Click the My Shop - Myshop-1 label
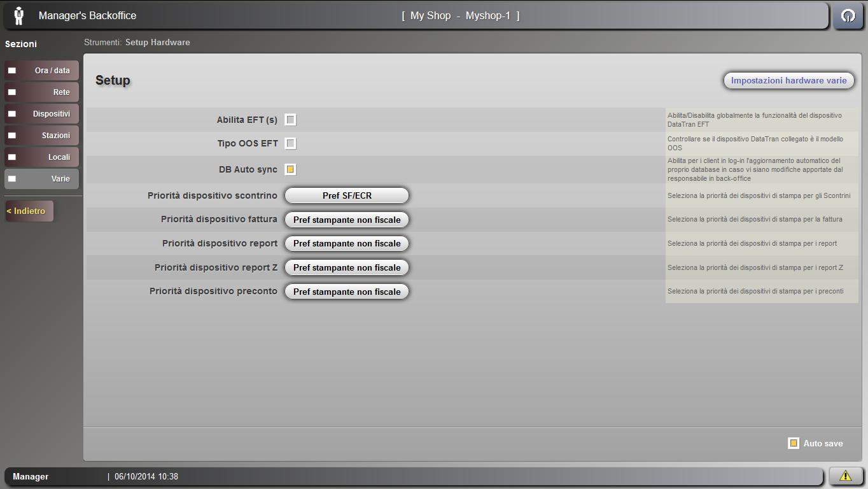868x489 pixels. [x=461, y=15]
